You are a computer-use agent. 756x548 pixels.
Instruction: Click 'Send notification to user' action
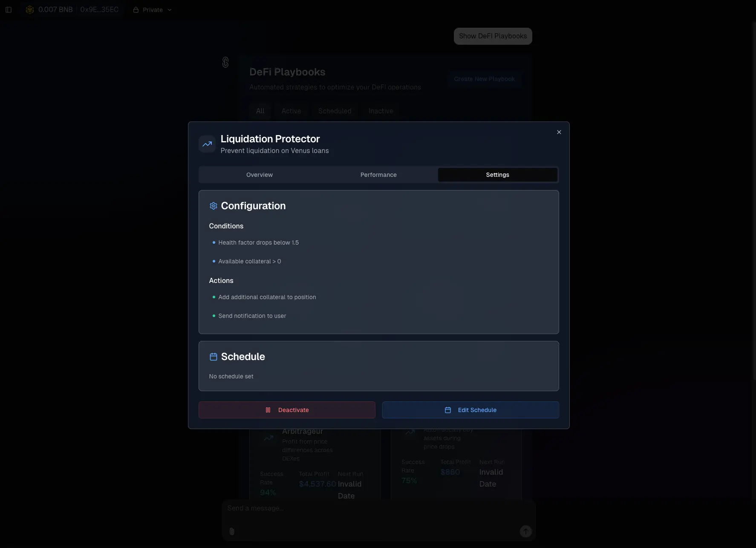(252, 316)
